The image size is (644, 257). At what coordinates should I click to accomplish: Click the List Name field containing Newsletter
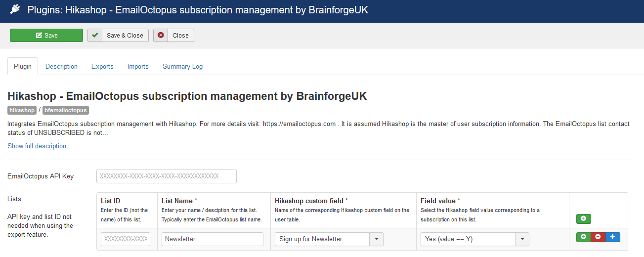[213, 239]
